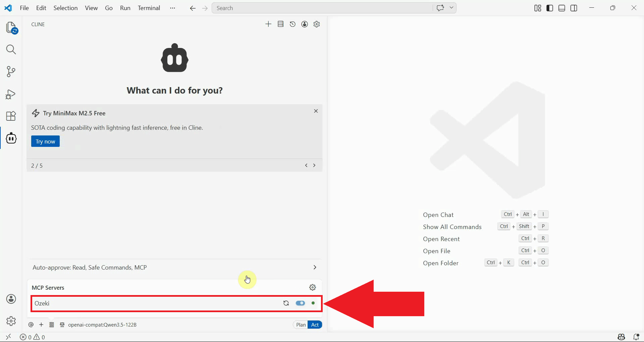The width and height of the screenshot is (644, 342).
Task: Toggle the primary side bar
Action: pos(550,8)
